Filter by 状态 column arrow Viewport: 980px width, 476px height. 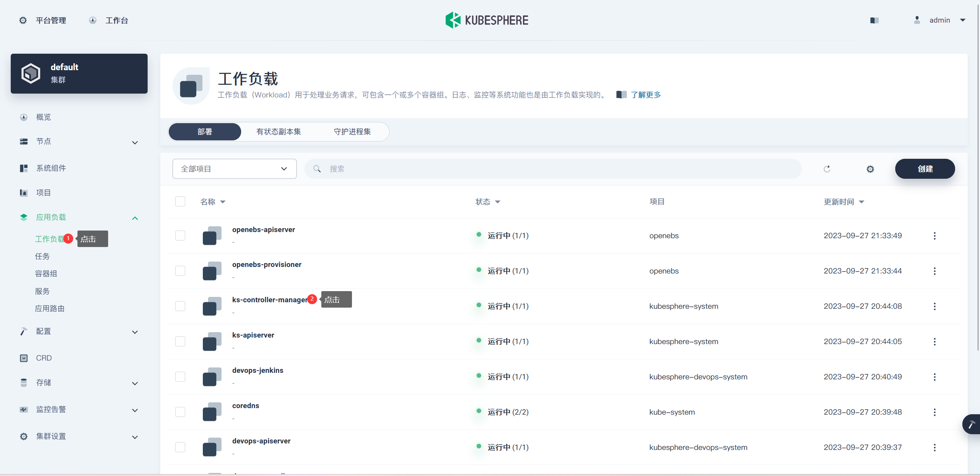pyautogui.click(x=498, y=202)
